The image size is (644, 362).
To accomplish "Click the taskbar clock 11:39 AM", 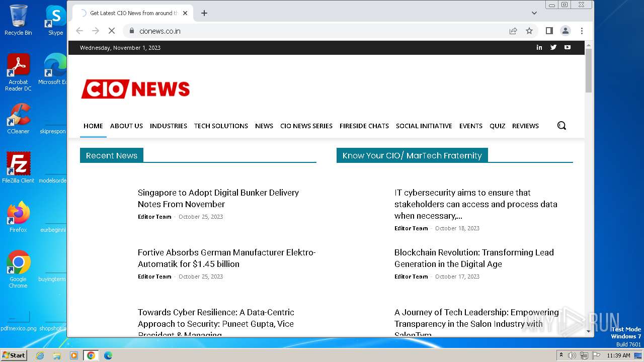I will point(618,355).
